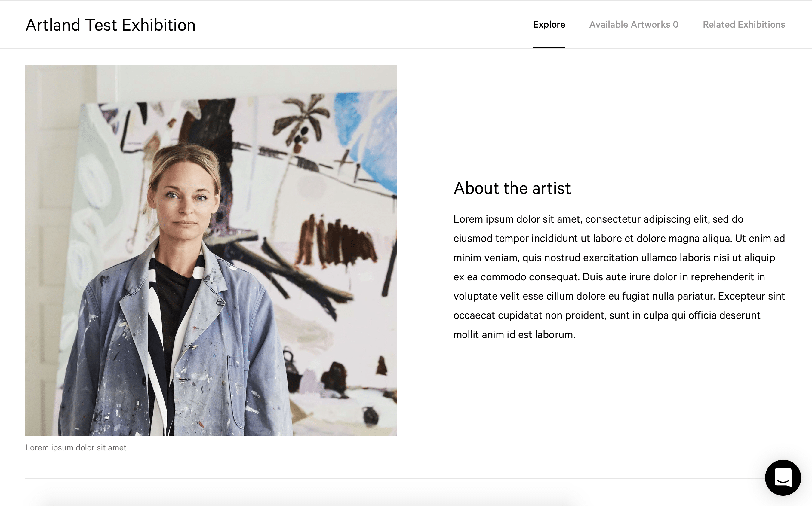This screenshot has height=506, width=812.
Task: Click the Artland Test Exhibition title
Action: [110, 25]
